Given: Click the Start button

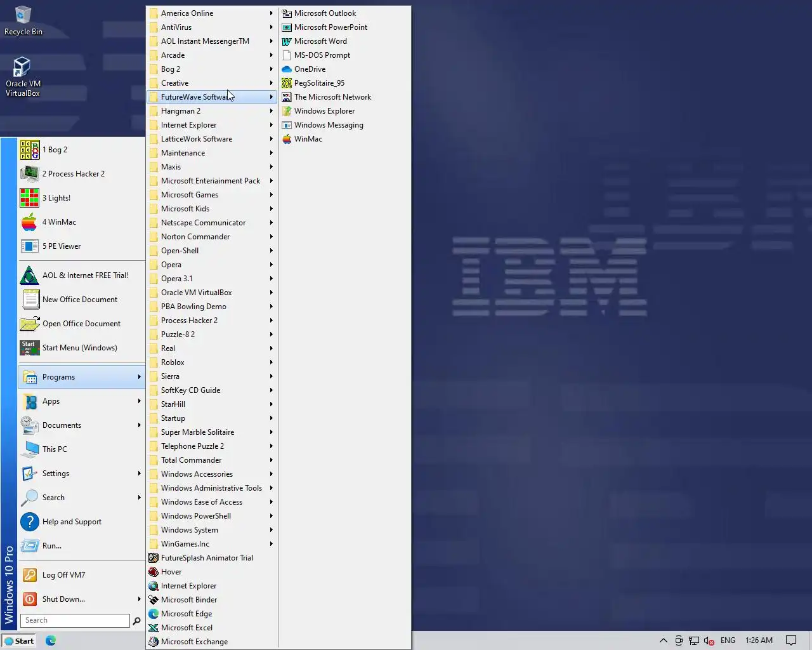Looking at the screenshot, I should tap(19, 640).
